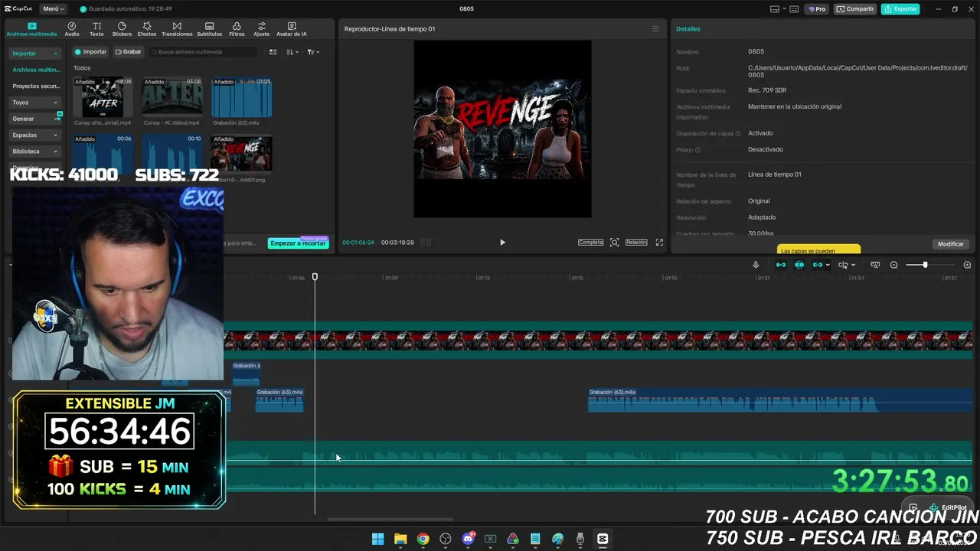Screen dimensions: 980x551
Task: Open the Detalles panel tab
Action: click(688, 29)
